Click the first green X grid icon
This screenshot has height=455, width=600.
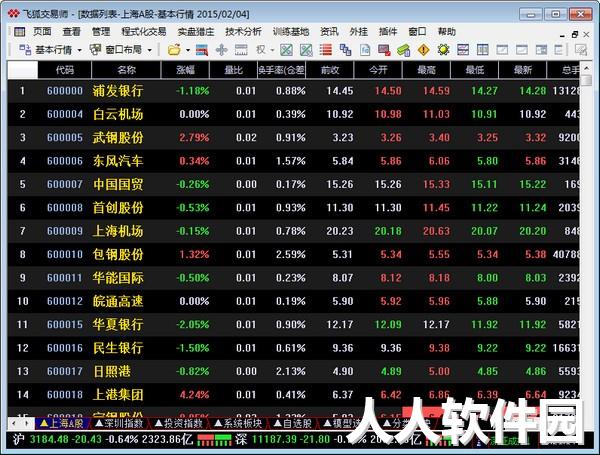click(x=286, y=50)
